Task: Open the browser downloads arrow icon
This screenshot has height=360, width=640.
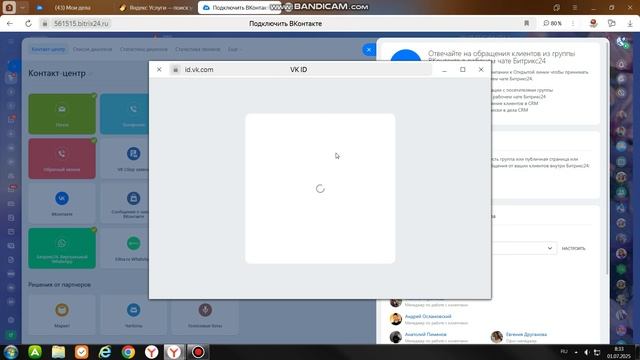Action: 630,24
